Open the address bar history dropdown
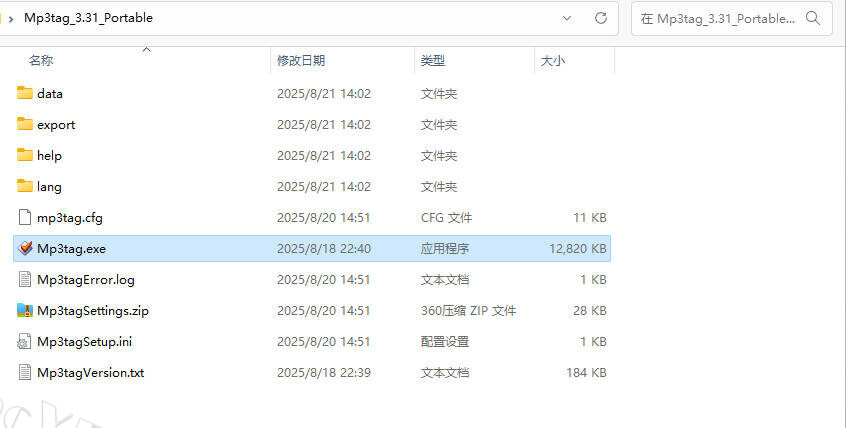Viewport: 846px width, 428px height. coord(567,18)
